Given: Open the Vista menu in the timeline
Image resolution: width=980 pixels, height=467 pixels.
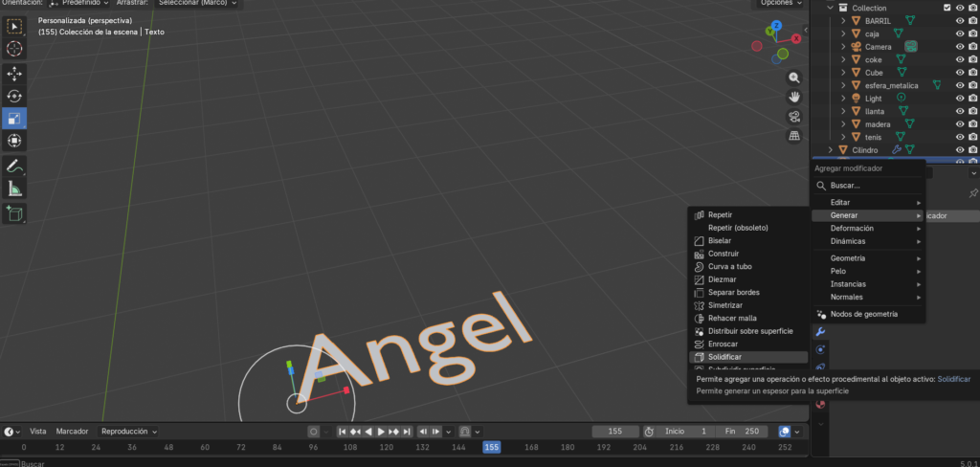Looking at the screenshot, I should click(x=38, y=432).
